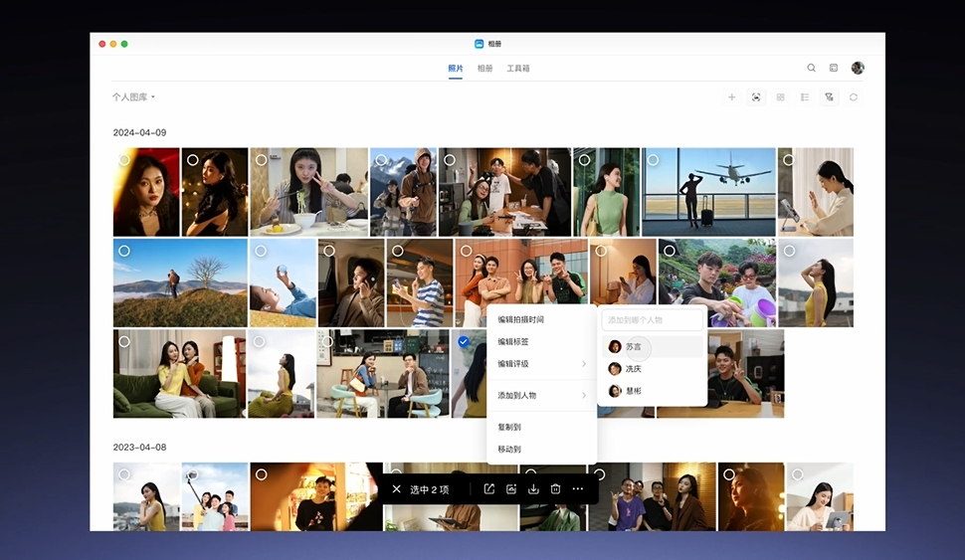This screenshot has width=965, height=560.
Task: Download selected items using download icon
Action: click(533, 489)
